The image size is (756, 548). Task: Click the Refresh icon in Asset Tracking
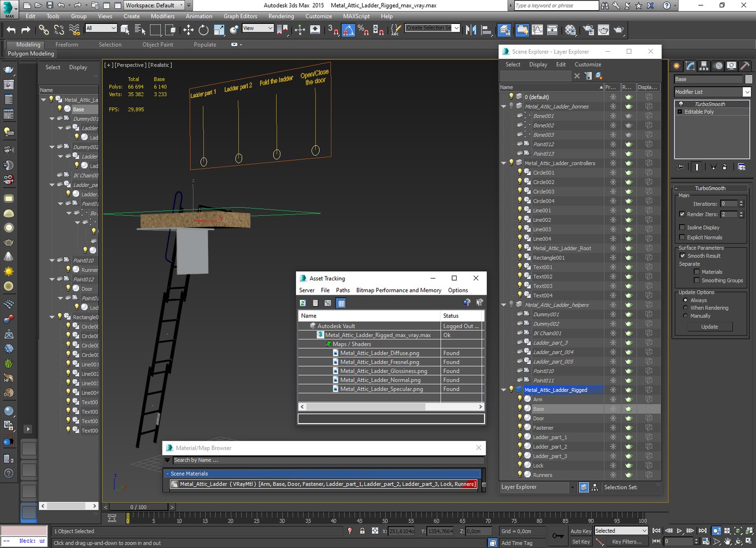[x=303, y=303]
